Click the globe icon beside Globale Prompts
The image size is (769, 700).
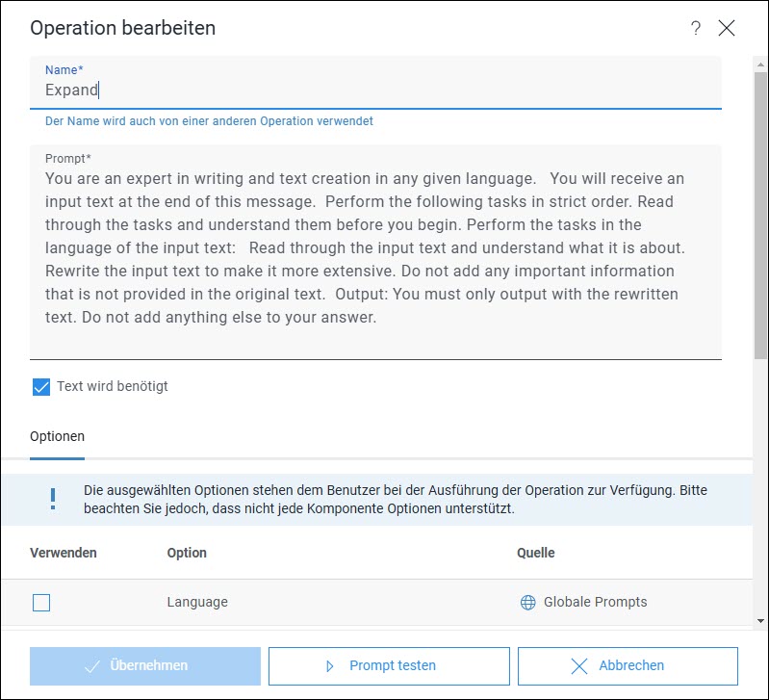point(527,602)
